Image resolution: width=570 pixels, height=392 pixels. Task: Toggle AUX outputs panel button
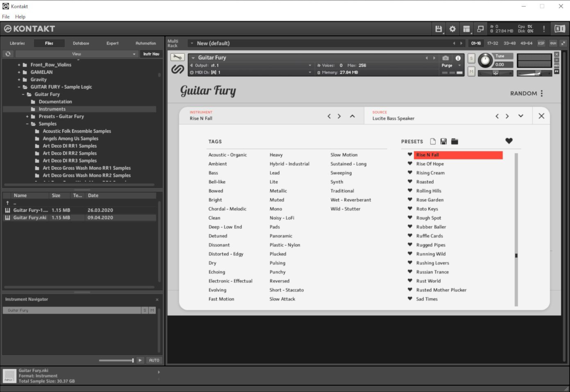point(553,43)
